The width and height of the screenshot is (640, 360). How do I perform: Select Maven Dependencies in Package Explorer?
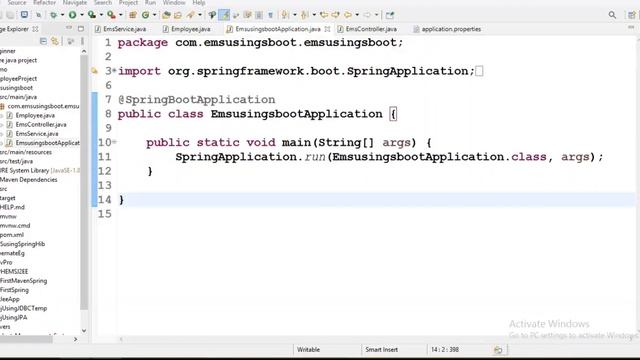pyautogui.click(x=29, y=180)
